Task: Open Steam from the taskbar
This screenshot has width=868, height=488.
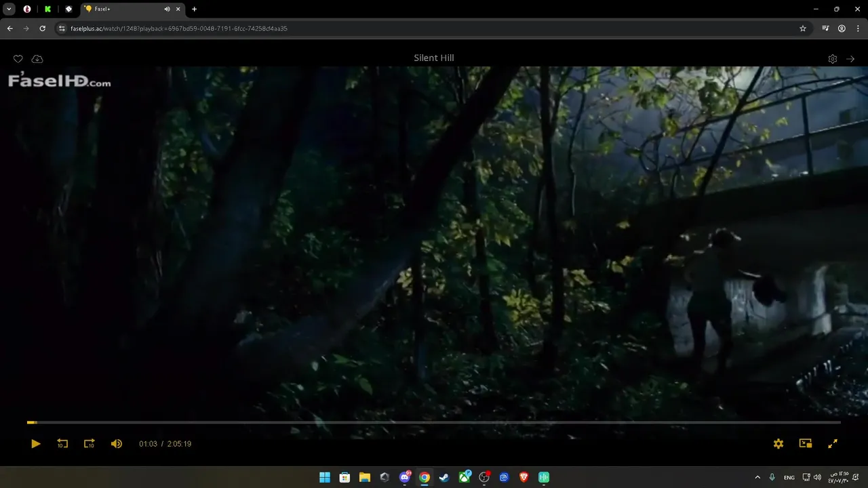Action: pyautogui.click(x=444, y=477)
